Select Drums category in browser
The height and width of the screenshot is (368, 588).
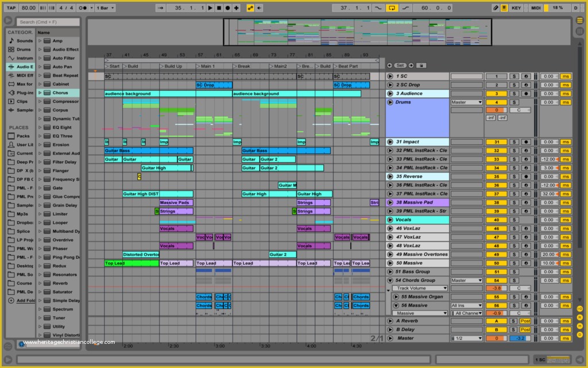click(20, 49)
